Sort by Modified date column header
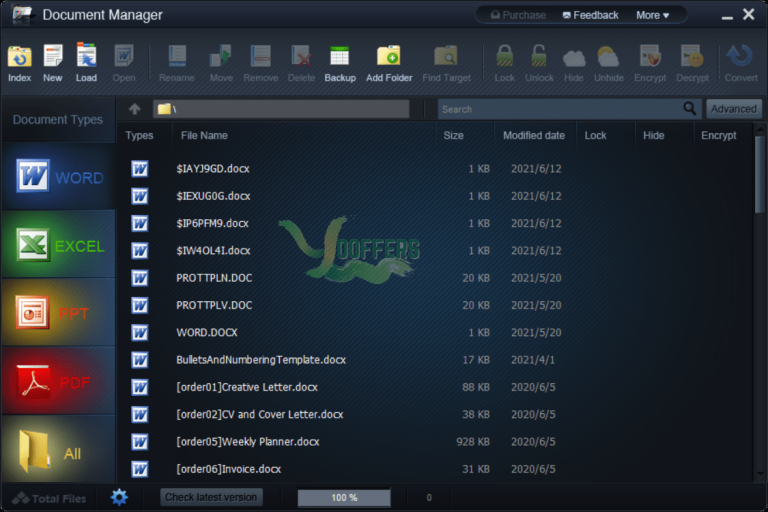768x512 pixels. tap(533, 136)
